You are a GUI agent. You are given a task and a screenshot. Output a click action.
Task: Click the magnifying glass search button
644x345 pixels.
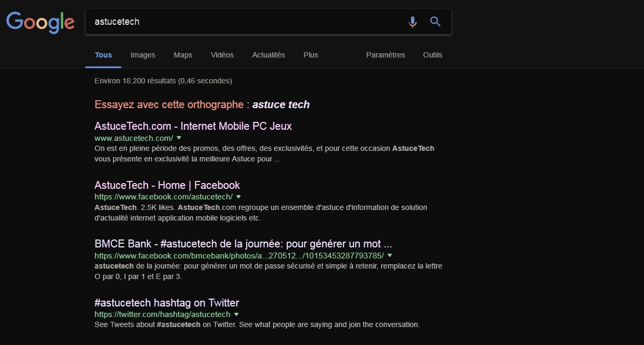pos(435,22)
